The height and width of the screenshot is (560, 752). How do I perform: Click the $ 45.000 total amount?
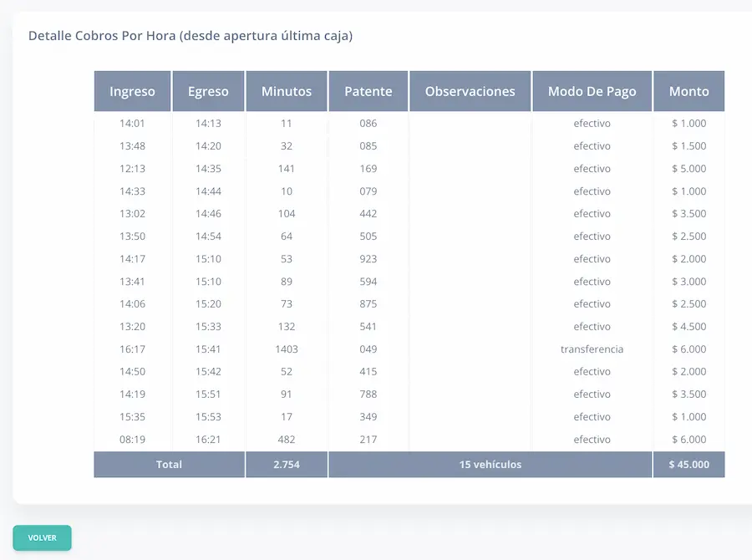click(688, 465)
